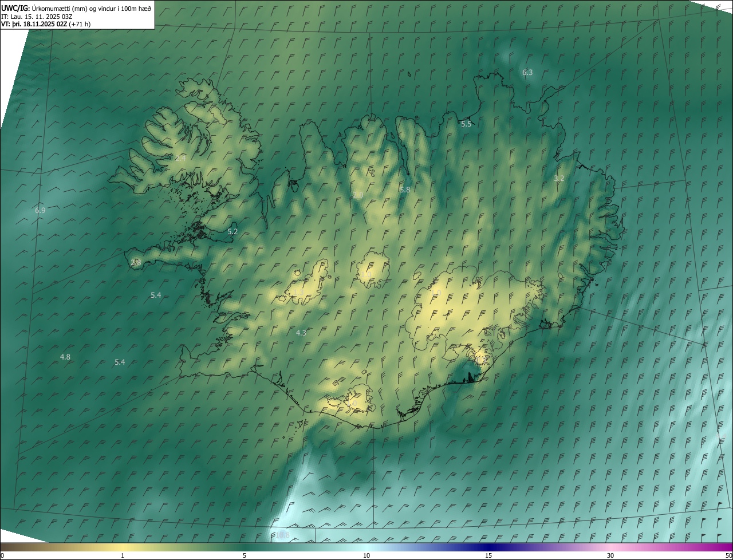The height and width of the screenshot is (560, 733).
Task: Click the 6.3 value off the northeast coast
Action: pos(527,72)
